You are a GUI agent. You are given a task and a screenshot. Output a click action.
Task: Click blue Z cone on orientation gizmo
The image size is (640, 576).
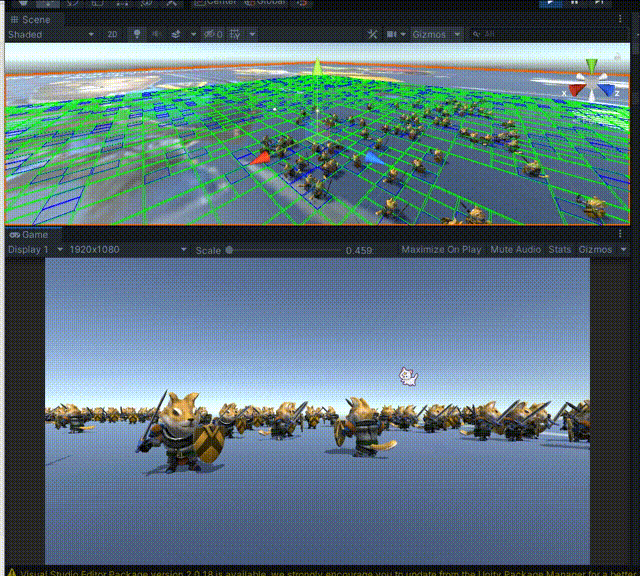coord(607,90)
